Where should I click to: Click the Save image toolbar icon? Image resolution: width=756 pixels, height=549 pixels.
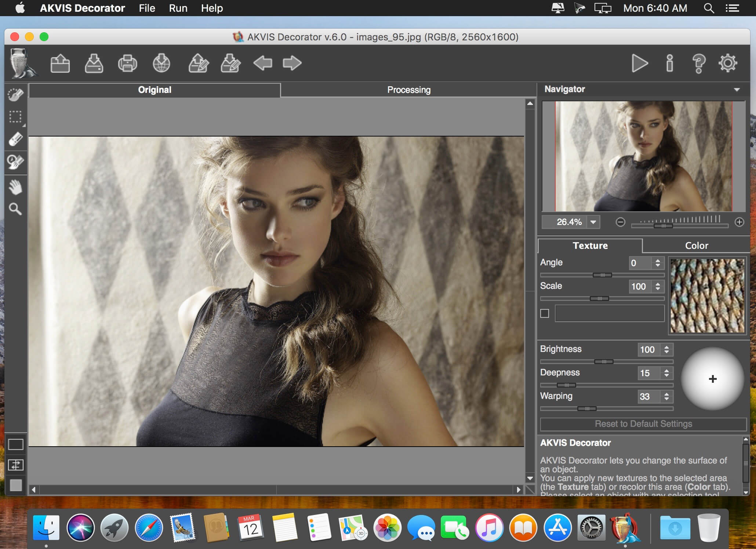pos(94,63)
